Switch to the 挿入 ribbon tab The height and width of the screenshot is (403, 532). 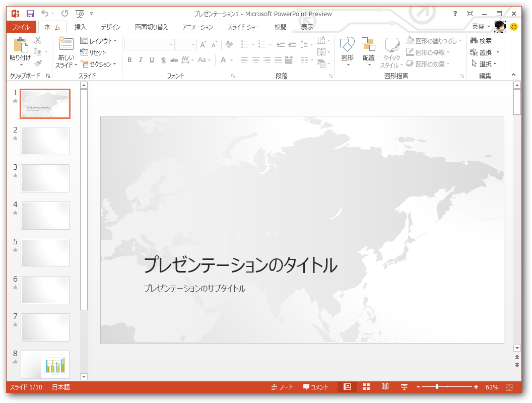80,27
